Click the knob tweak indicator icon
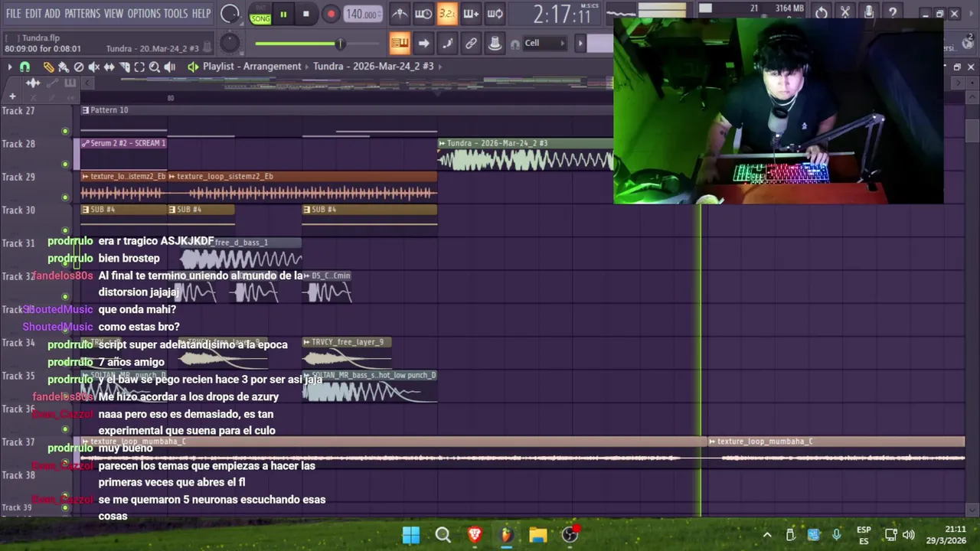The width and height of the screenshot is (980, 551). [495, 43]
